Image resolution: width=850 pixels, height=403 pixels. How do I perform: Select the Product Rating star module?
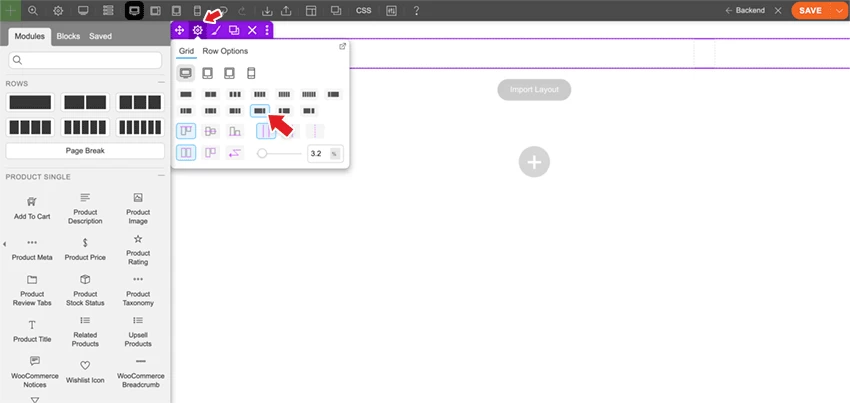pos(138,250)
